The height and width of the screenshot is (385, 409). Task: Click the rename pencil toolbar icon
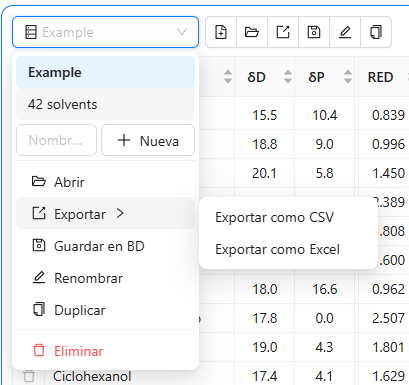coord(345,32)
